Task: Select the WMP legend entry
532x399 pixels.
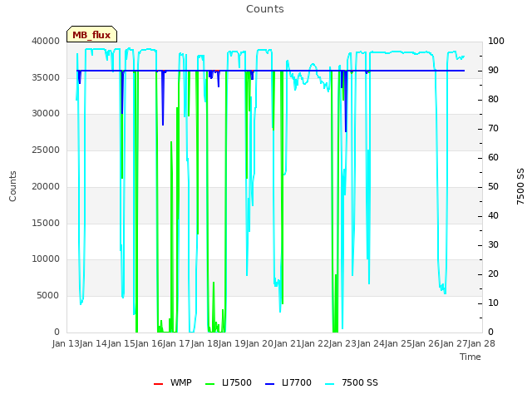Action: [x=173, y=382]
